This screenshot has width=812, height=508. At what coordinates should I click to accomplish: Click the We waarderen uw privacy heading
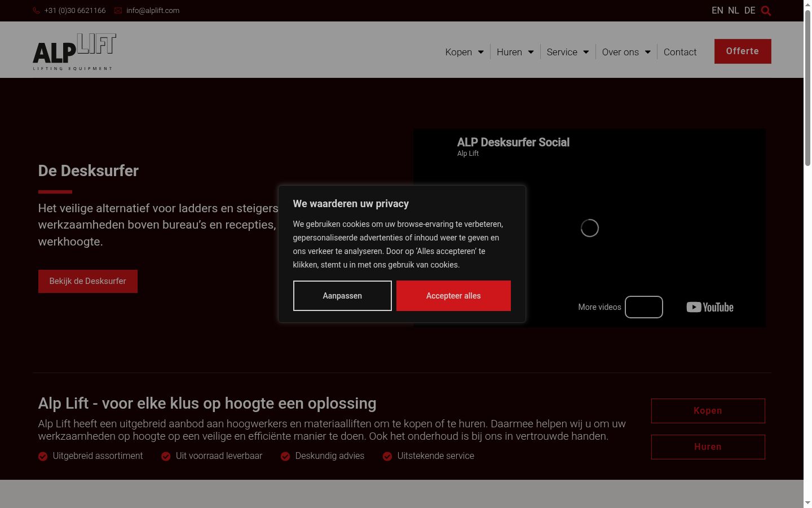(x=351, y=204)
